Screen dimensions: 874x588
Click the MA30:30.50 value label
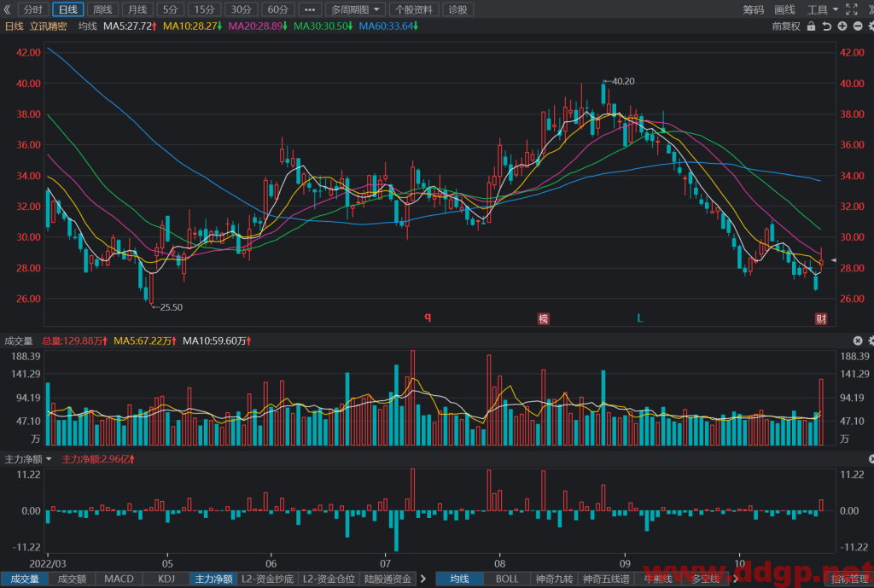pyautogui.click(x=323, y=26)
